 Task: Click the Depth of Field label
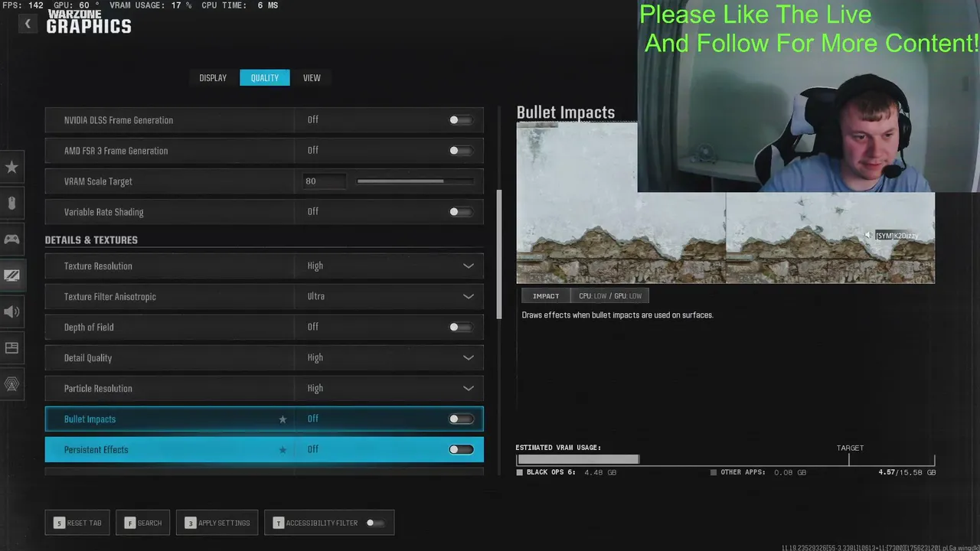point(89,328)
